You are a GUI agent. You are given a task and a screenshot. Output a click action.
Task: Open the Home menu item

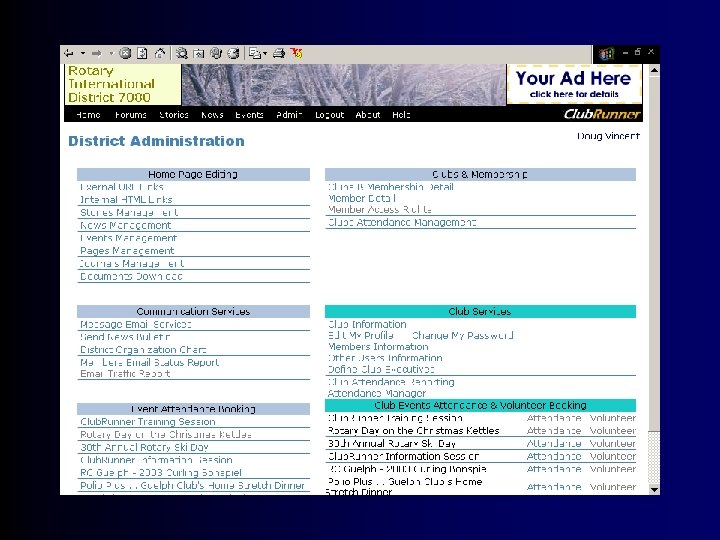click(88, 115)
